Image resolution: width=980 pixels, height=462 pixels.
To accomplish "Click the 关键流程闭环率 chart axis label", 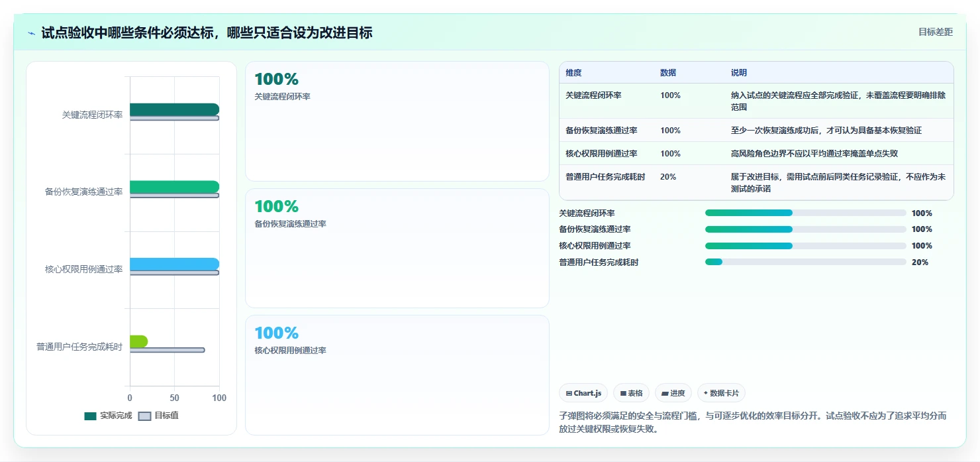I will pos(92,115).
